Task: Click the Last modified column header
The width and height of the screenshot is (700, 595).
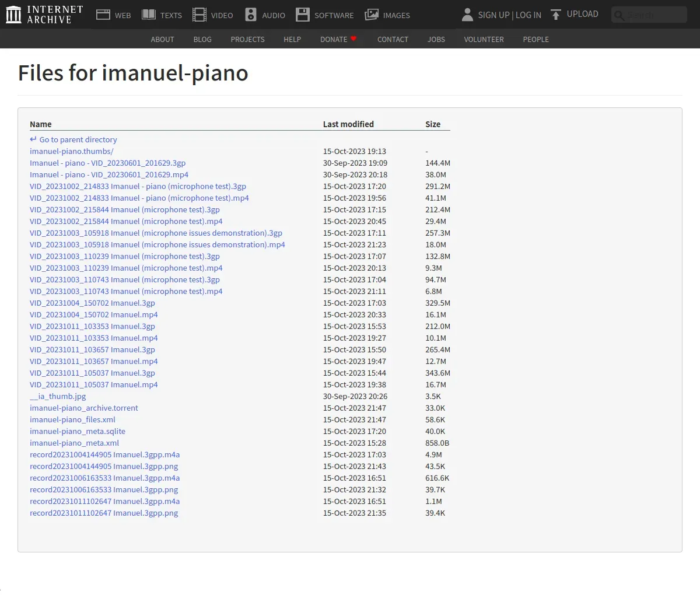Action: point(348,124)
